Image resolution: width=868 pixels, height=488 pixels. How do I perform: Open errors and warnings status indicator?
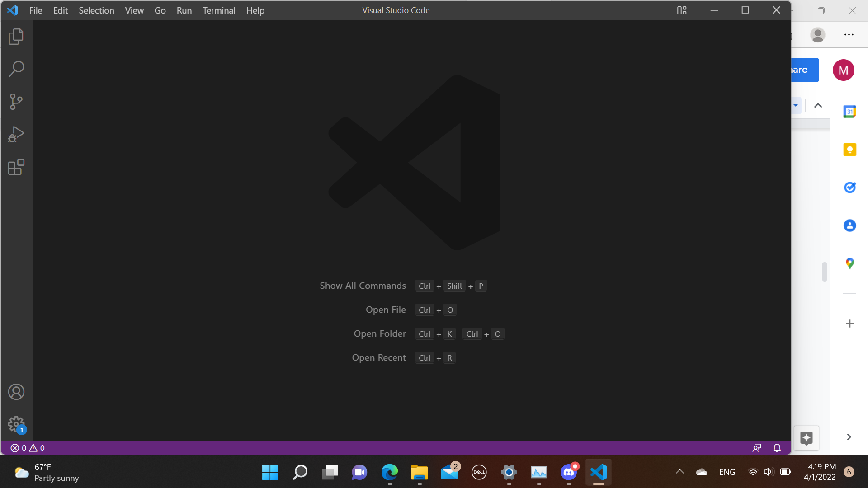point(28,448)
